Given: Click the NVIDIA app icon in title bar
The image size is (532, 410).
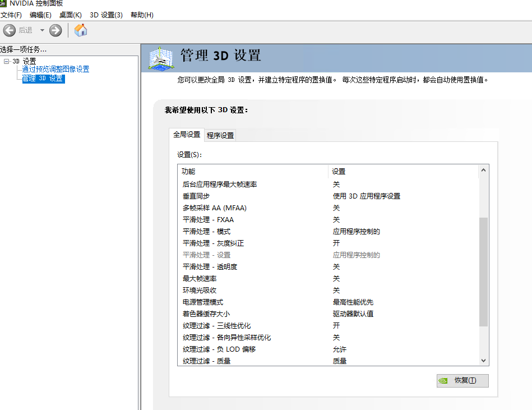Looking at the screenshot, I should (x=3, y=3).
